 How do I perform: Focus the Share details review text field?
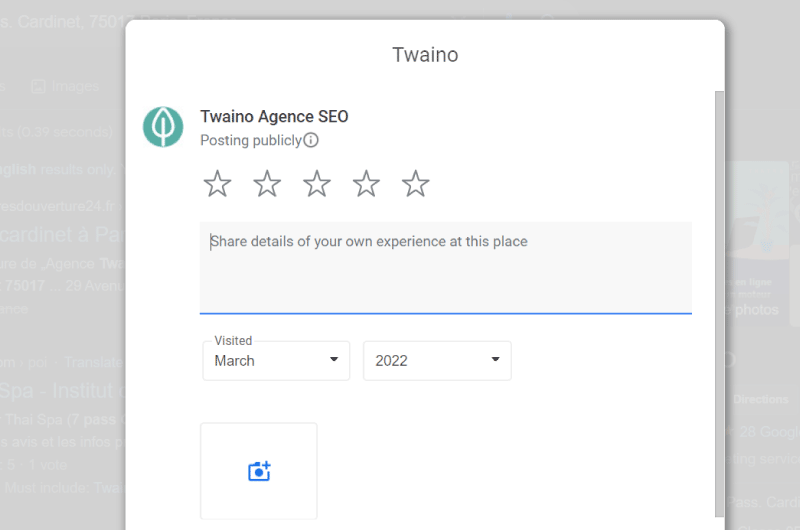[445, 267]
